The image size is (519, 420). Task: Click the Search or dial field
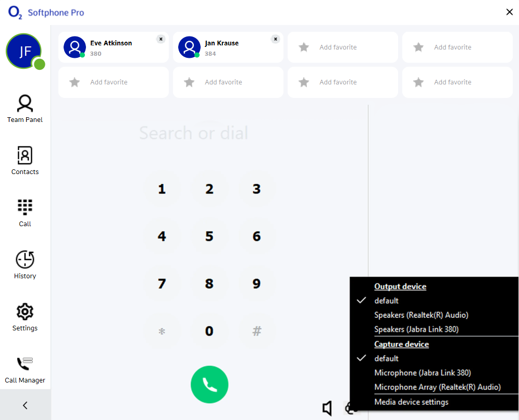click(x=194, y=133)
